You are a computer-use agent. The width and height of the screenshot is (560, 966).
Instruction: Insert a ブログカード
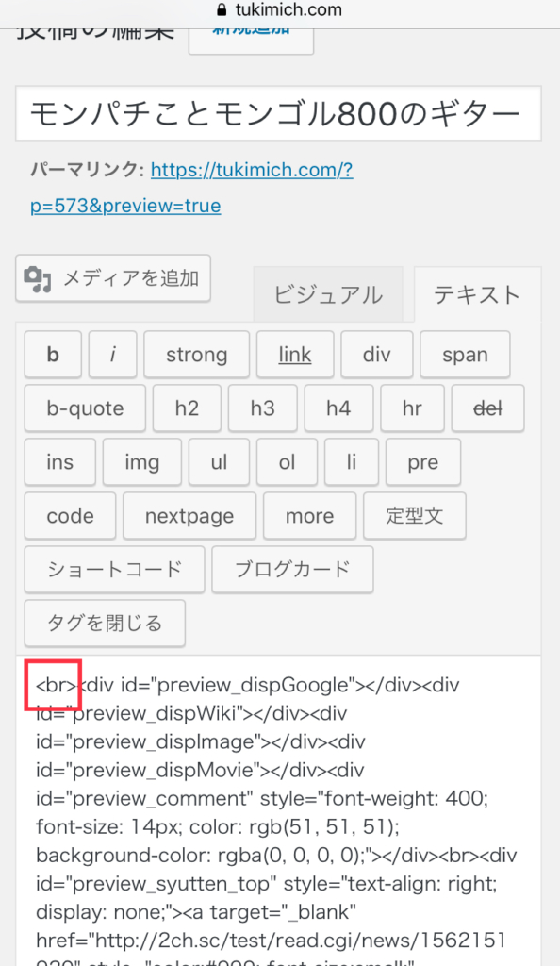[x=292, y=569]
